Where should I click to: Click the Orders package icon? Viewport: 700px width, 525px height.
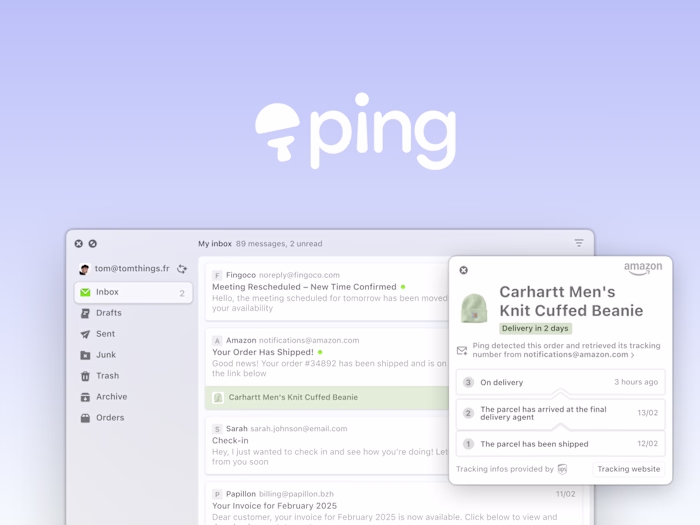[x=85, y=418]
